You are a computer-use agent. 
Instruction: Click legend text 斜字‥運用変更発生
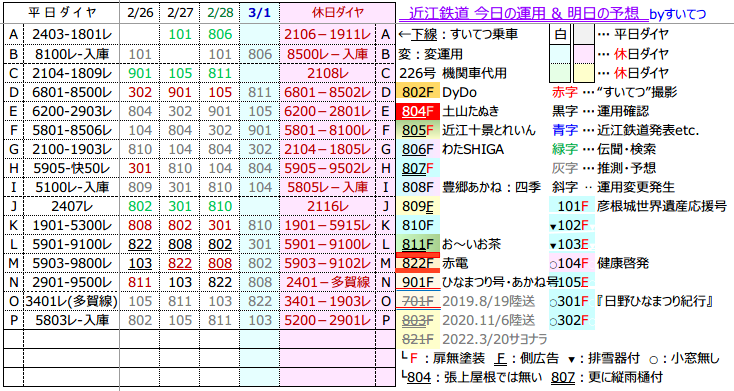click(x=613, y=187)
